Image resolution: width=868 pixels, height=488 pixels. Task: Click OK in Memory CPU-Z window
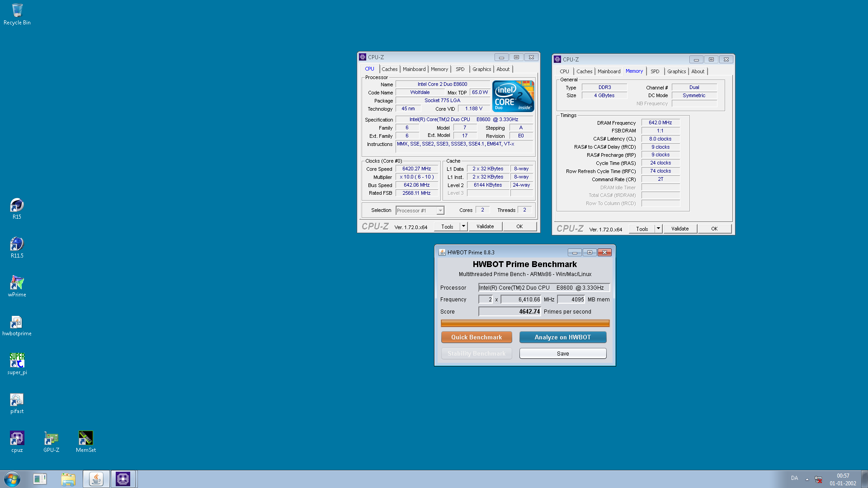click(714, 229)
